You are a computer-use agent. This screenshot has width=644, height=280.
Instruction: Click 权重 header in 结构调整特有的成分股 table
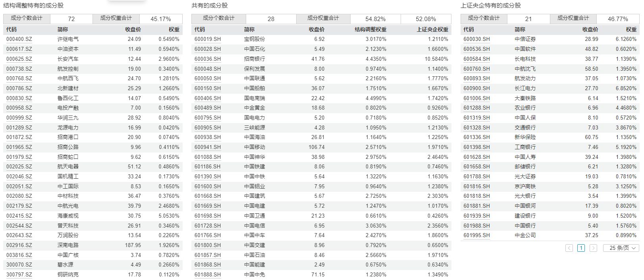174,29
